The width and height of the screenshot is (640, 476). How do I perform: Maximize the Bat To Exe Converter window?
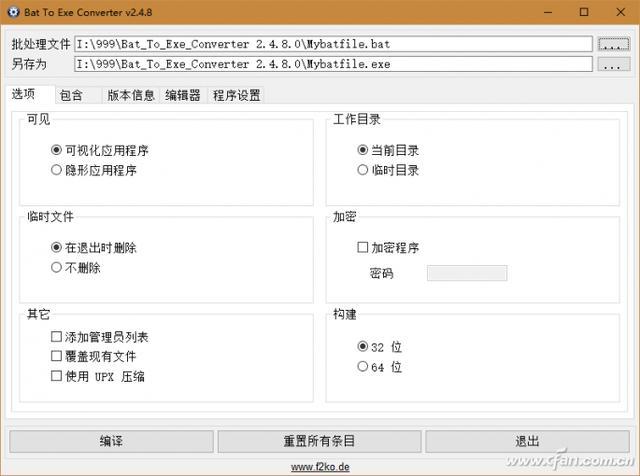click(584, 12)
